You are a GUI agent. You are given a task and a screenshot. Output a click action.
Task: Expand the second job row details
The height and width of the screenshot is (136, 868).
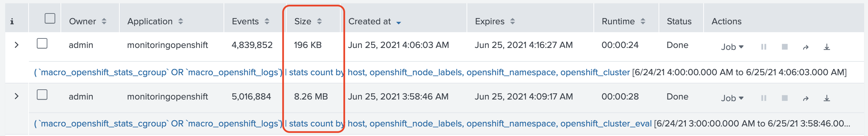pyautogui.click(x=16, y=96)
